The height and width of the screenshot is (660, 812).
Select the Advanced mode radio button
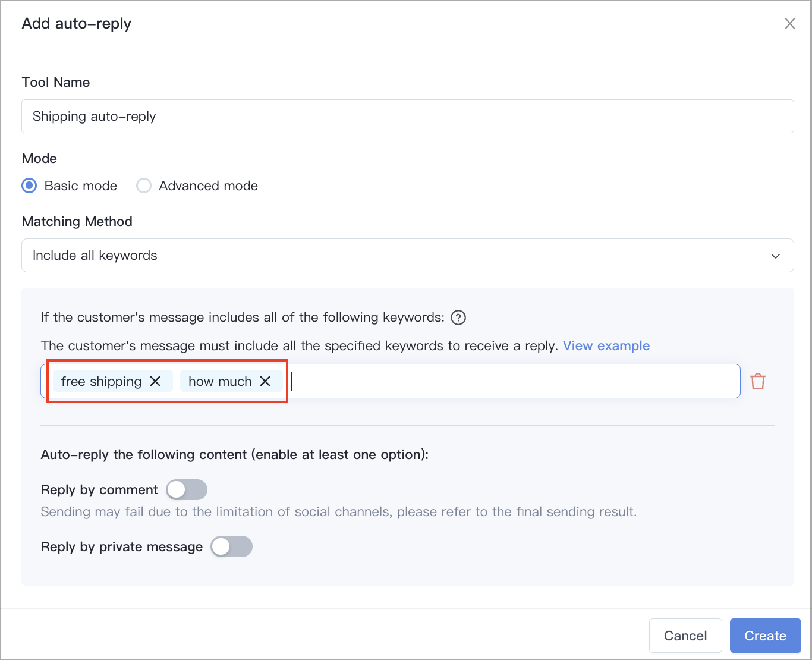[144, 186]
